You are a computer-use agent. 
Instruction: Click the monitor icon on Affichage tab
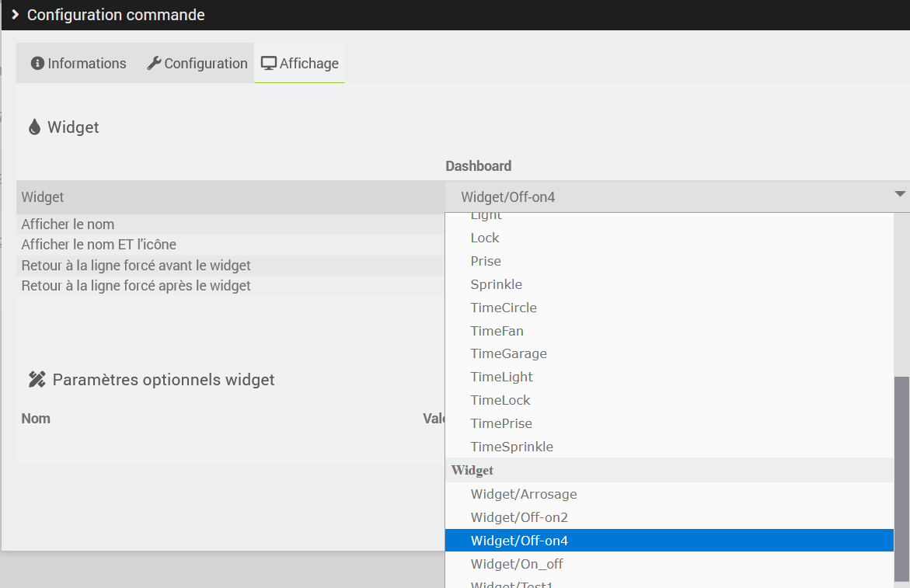point(269,64)
